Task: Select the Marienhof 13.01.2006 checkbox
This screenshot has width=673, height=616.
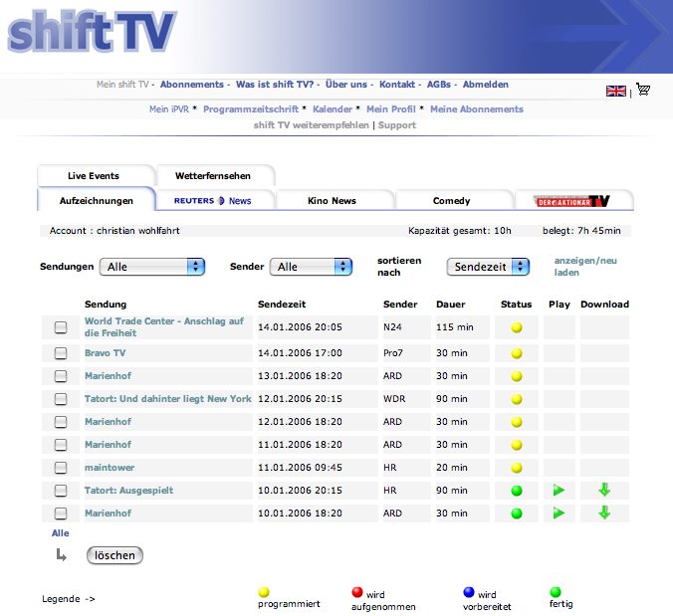Action: coord(61,376)
